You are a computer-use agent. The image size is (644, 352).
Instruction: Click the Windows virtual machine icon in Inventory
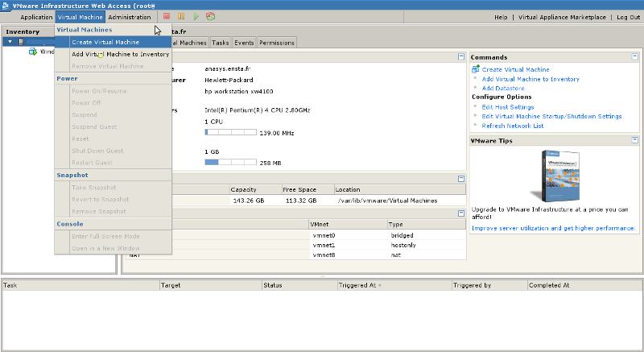tap(33, 52)
